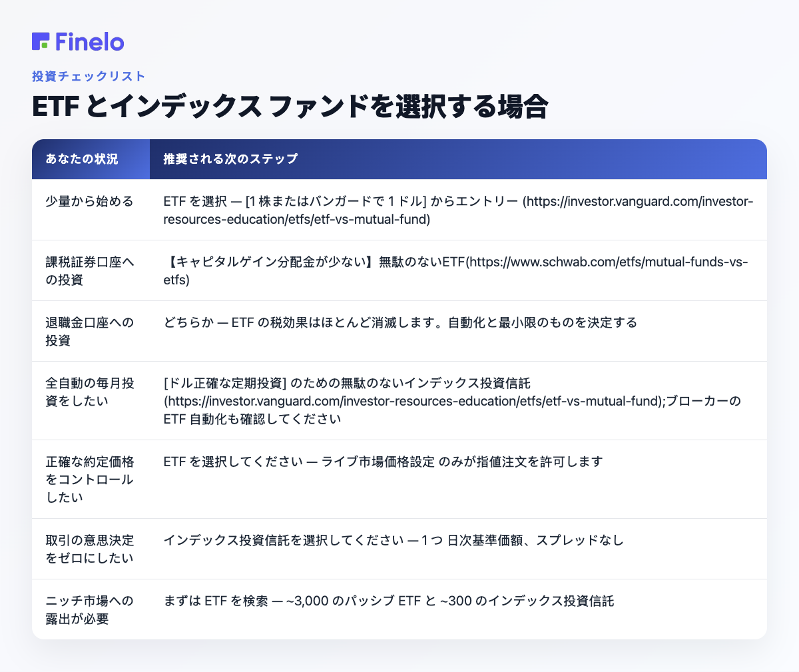This screenshot has width=799, height=672.
Task: Select the 退職金口座への投資 row label
Action: pyautogui.click(x=89, y=332)
